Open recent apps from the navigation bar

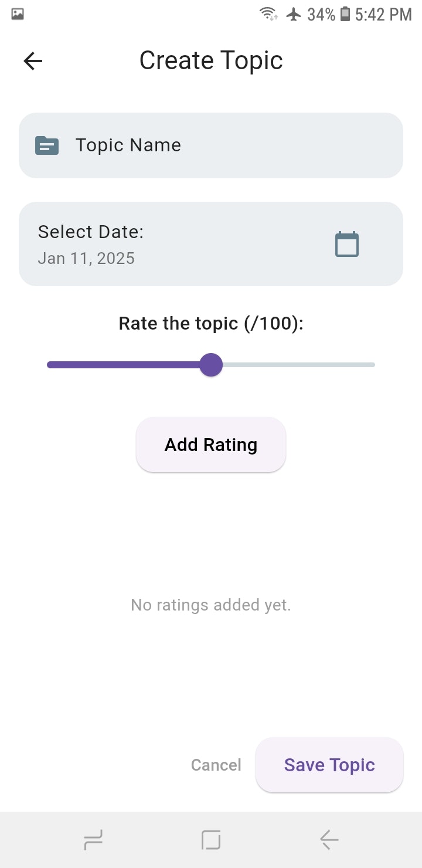[x=93, y=840]
